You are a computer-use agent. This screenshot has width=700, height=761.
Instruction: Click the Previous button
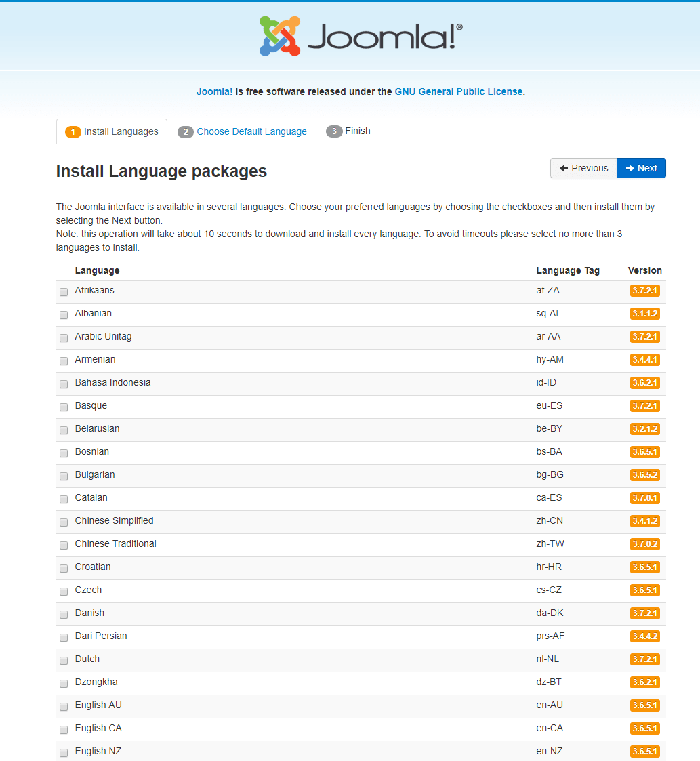coord(583,168)
